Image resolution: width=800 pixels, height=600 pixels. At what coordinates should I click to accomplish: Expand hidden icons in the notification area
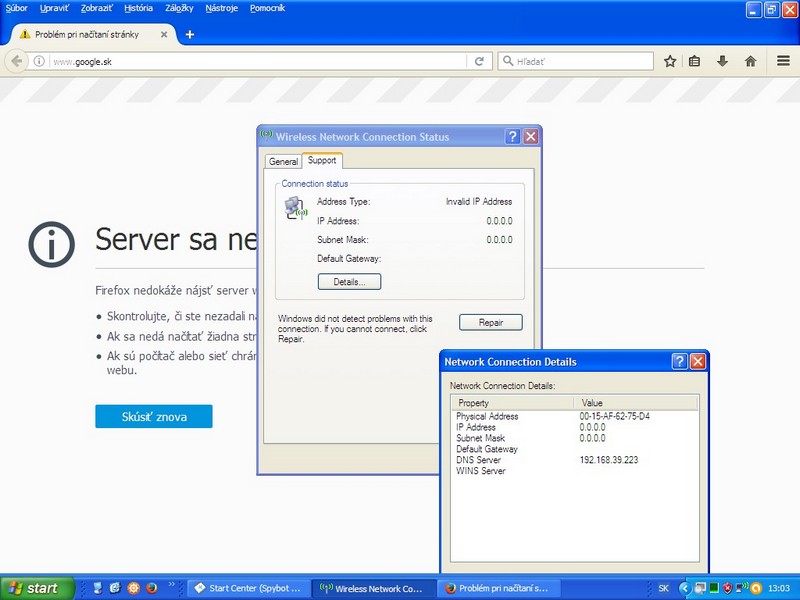tap(685, 588)
